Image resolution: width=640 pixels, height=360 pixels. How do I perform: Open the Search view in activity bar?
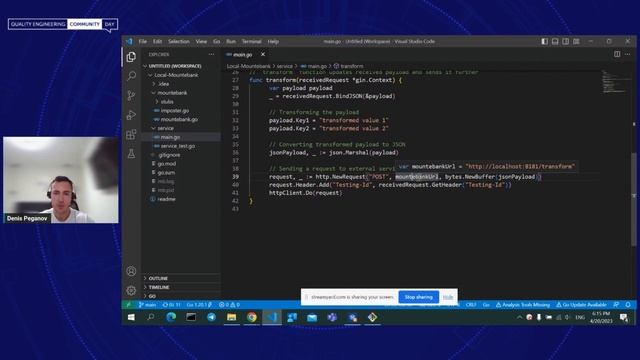click(131, 76)
